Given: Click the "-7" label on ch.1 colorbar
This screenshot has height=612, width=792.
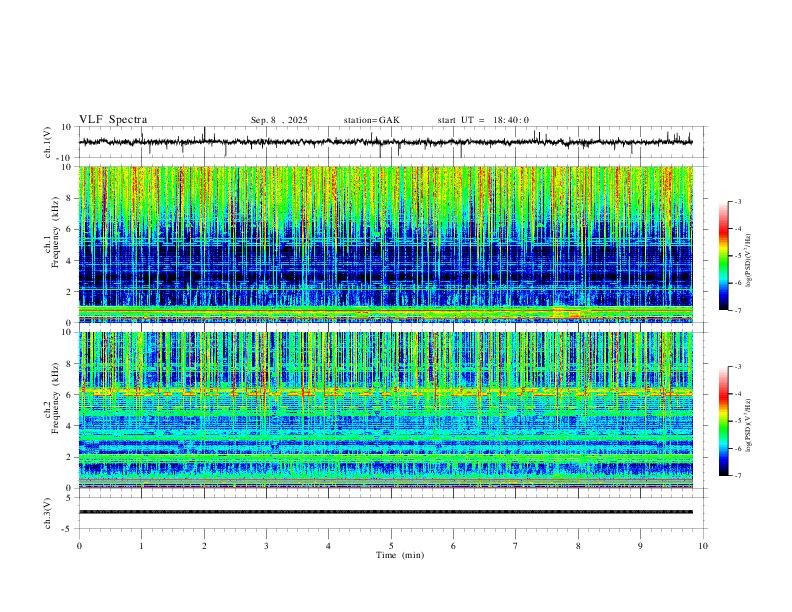Looking at the screenshot, I should (x=738, y=310).
